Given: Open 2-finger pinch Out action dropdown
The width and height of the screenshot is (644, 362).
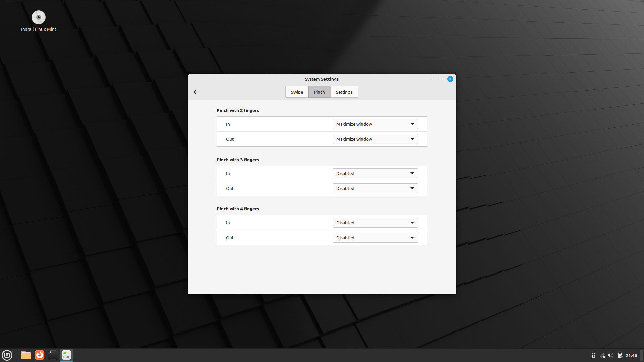Looking at the screenshot, I should pyautogui.click(x=375, y=139).
